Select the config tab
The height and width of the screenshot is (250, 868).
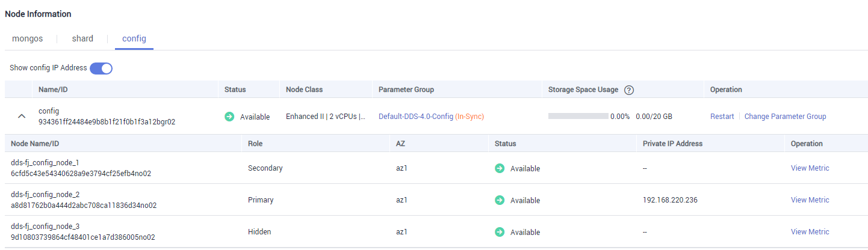coord(134,38)
